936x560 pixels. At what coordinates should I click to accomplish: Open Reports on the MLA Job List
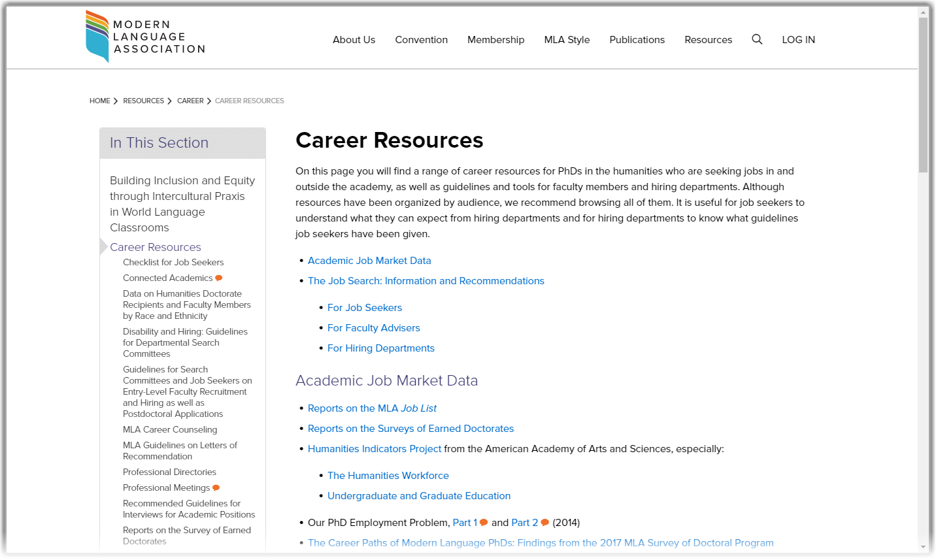(x=372, y=408)
